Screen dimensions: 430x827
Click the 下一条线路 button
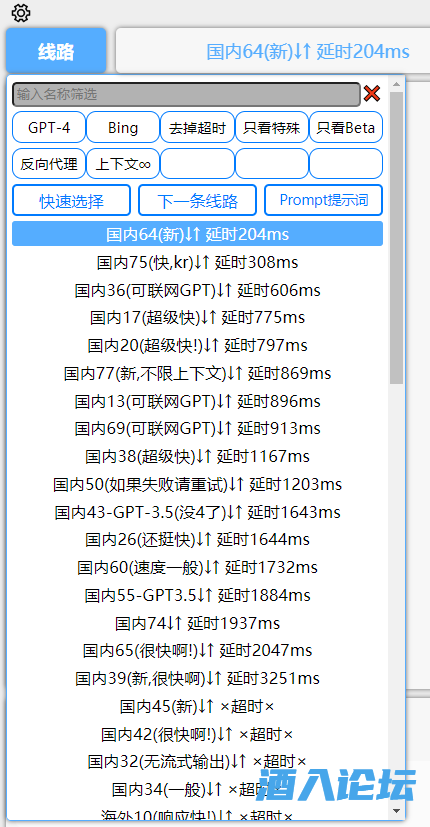(x=197, y=200)
